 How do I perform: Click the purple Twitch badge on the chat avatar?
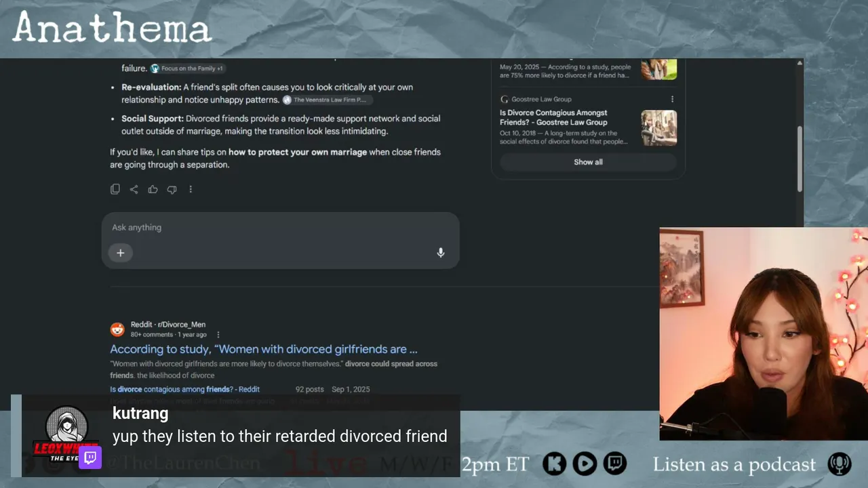tap(90, 457)
